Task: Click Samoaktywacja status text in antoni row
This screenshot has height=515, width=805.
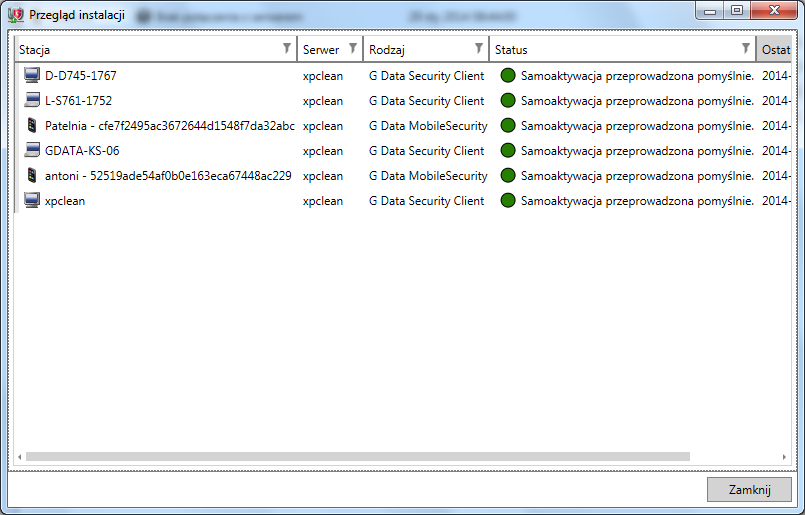Action: point(637,175)
